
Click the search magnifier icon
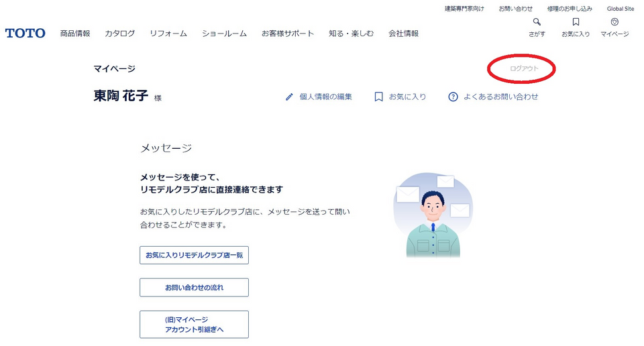click(537, 22)
